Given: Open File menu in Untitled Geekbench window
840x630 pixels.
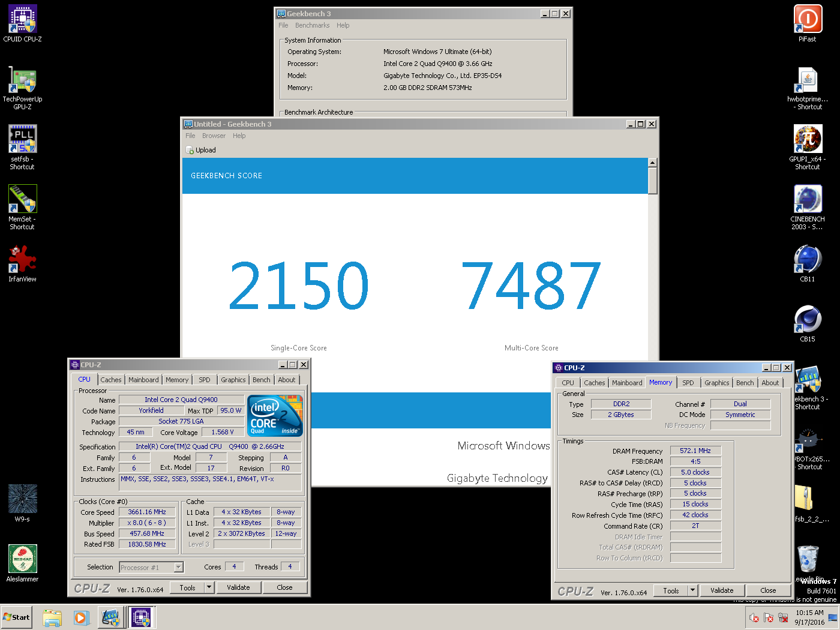Looking at the screenshot, I should 190,136.
